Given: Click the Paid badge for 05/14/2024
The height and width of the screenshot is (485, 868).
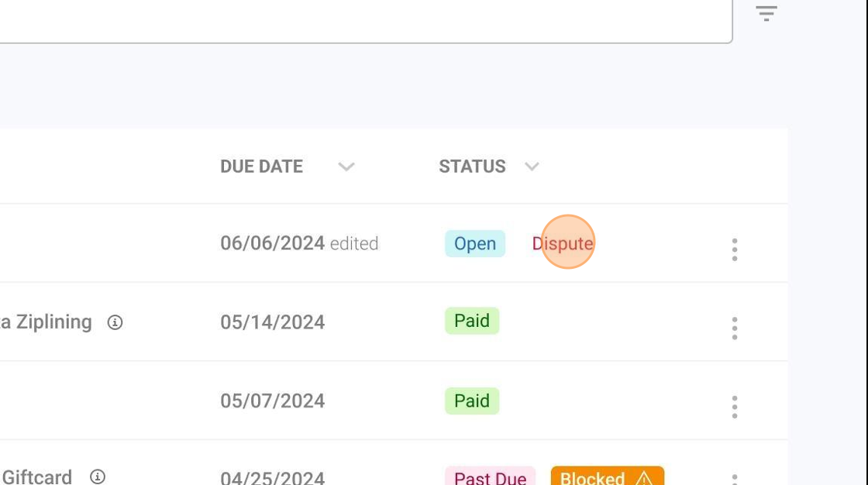Looking at the screenshot, I should point(472,321).
